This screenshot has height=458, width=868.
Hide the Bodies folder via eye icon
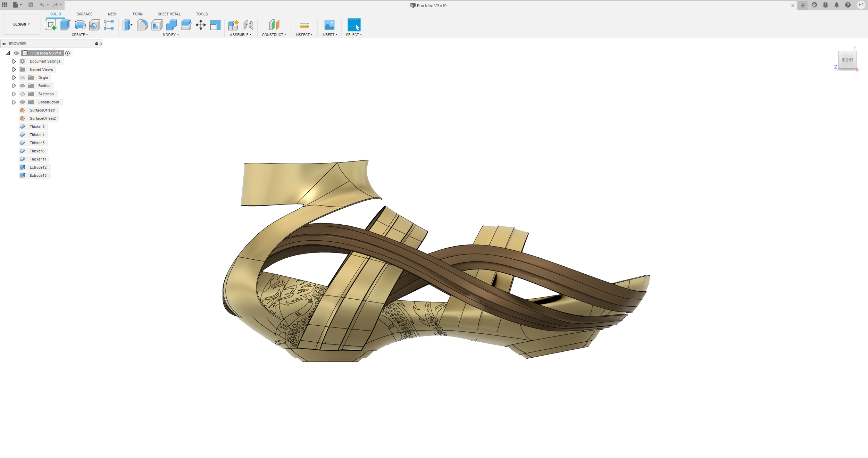coord(23,86)
